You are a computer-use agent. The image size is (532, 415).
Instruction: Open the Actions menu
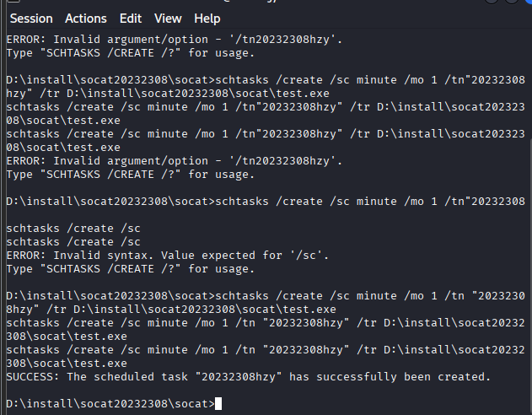(86, 18)
